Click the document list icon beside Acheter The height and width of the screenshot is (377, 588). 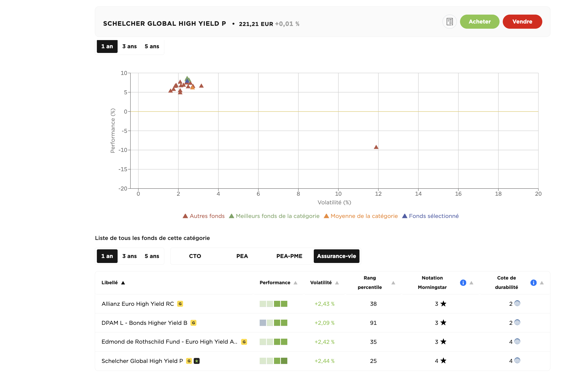pos(449,22)
